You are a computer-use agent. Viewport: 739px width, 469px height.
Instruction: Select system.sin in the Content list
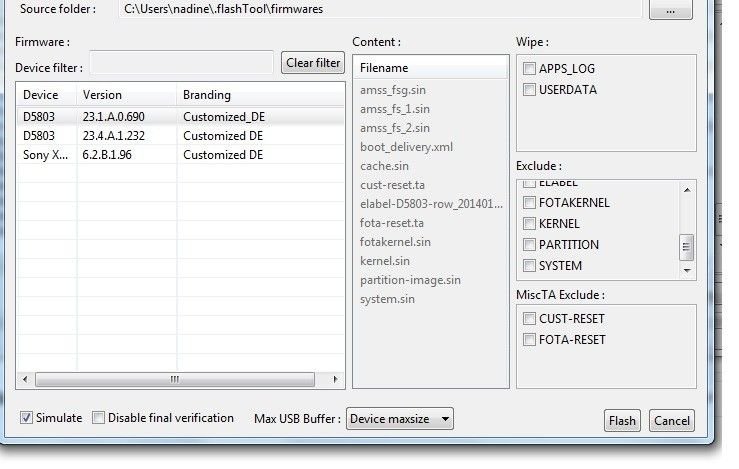387,299
